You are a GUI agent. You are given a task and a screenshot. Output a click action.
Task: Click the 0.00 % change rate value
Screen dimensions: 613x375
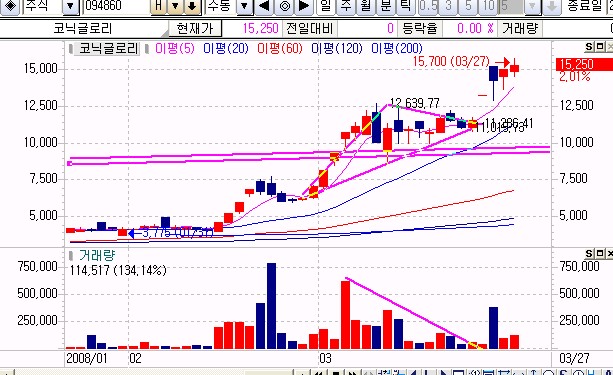click(475, 29)
